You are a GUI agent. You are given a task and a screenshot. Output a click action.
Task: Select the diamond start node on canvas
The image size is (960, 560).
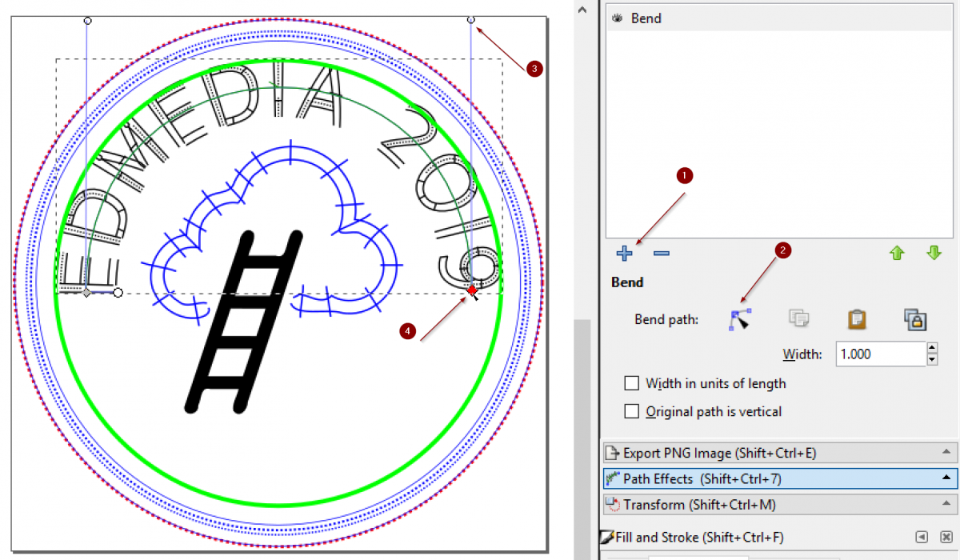tap(86, 293)
